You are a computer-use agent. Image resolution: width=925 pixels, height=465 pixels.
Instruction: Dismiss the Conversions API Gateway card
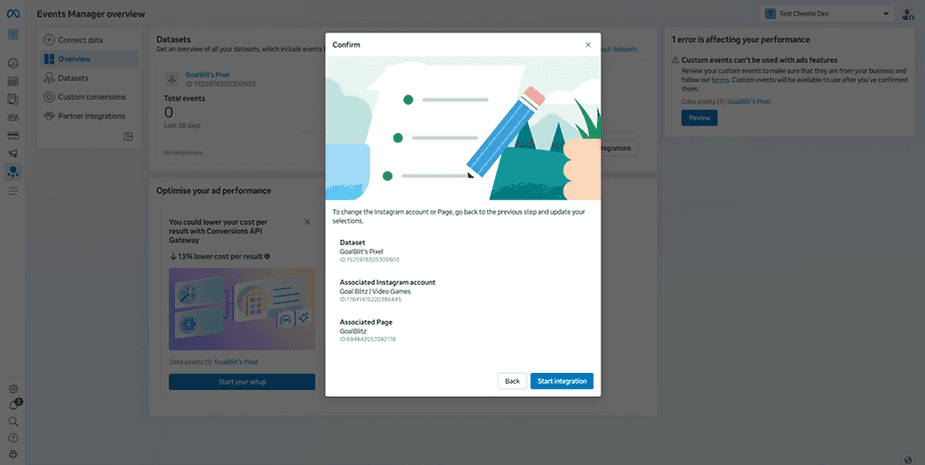(x=307, y=222)
